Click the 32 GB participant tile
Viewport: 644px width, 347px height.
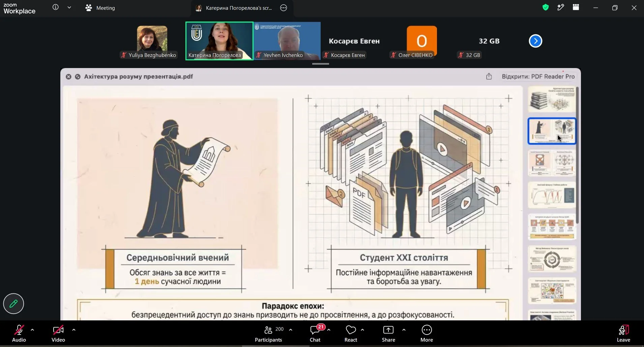[489, 41]
